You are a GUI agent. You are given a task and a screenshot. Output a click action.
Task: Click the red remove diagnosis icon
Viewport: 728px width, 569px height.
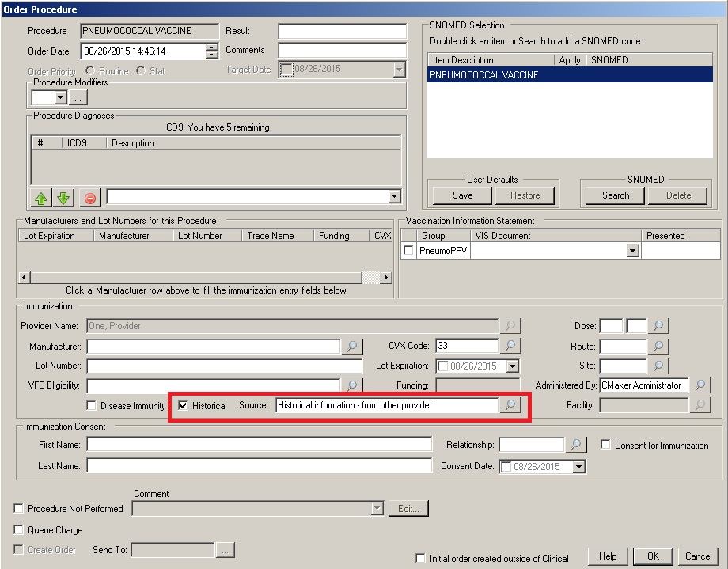[89, 198]
